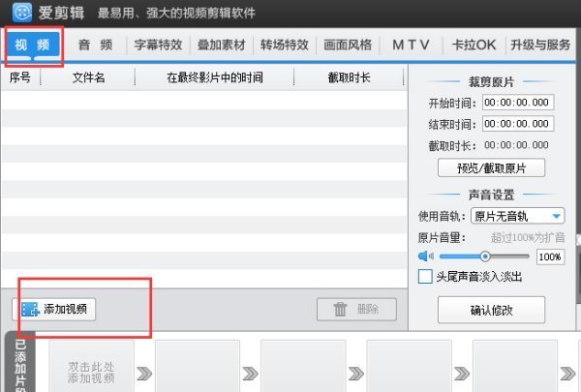Open the 画面风格 tab
Viewport: 581px width, 392px height.
(x=348, y=45)
